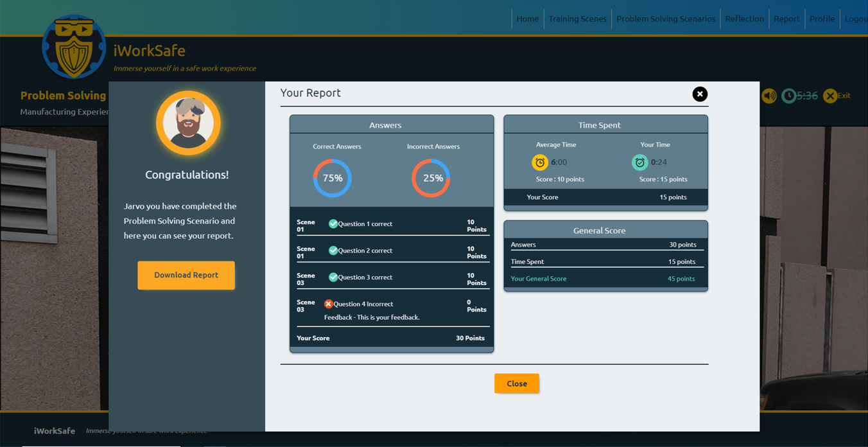This screenshot has width=868, height=447.
Task: Download the report
Action: coord(186,275)
